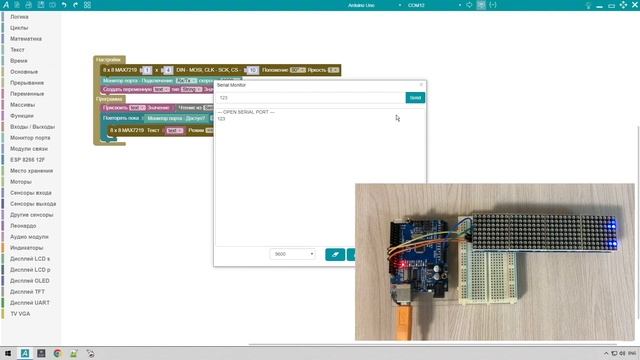The image size is (640, 360).
Task: Open the Монитор порта category
Action: (x=30, y=138)
